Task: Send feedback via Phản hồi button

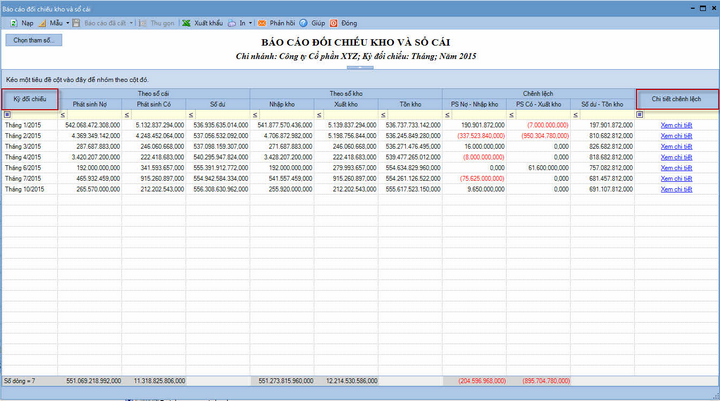Action: tap(276, 23)
